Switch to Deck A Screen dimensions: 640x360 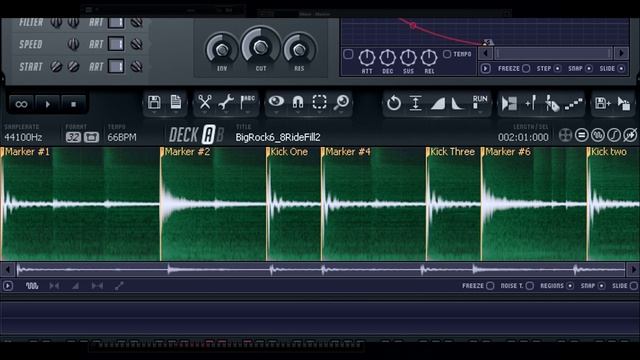(x=209, y=135)
